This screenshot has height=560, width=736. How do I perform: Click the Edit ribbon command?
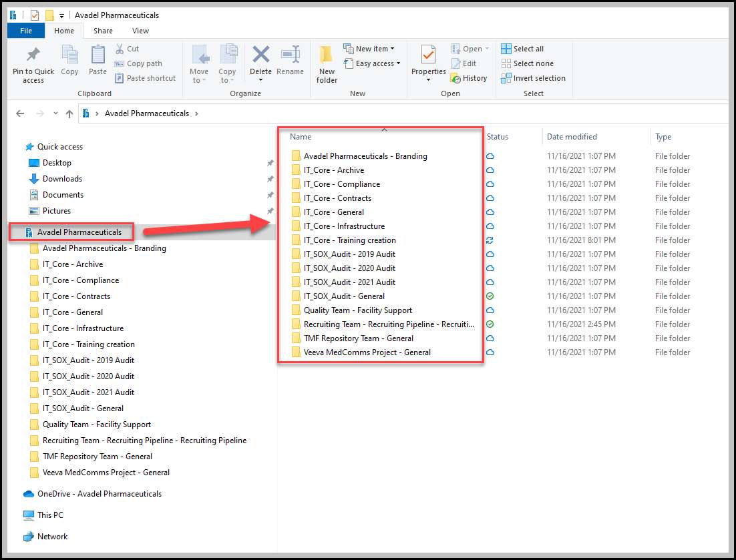point(464,63)
